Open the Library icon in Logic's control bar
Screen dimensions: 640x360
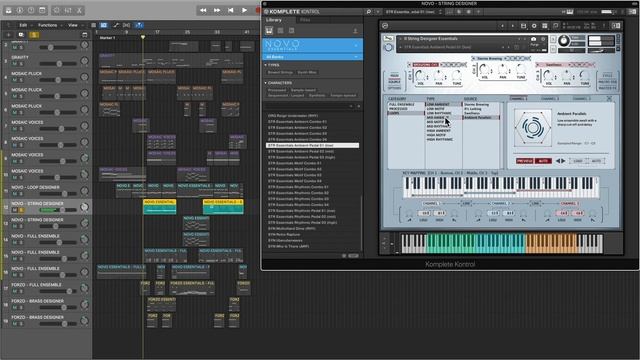coord(9,10)
